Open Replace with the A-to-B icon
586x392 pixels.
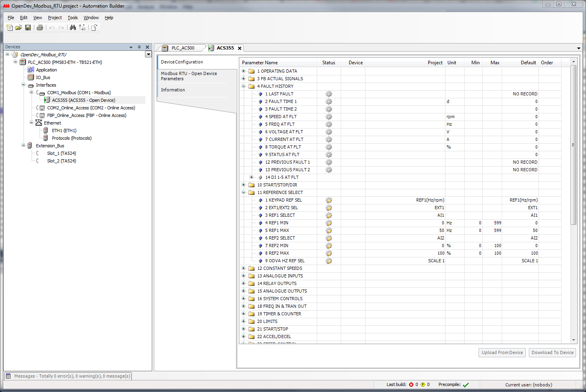(x=82, y=28)
